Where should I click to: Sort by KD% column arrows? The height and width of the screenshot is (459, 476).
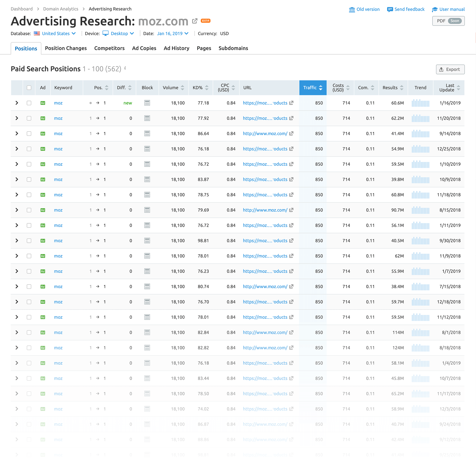point(207,88)
